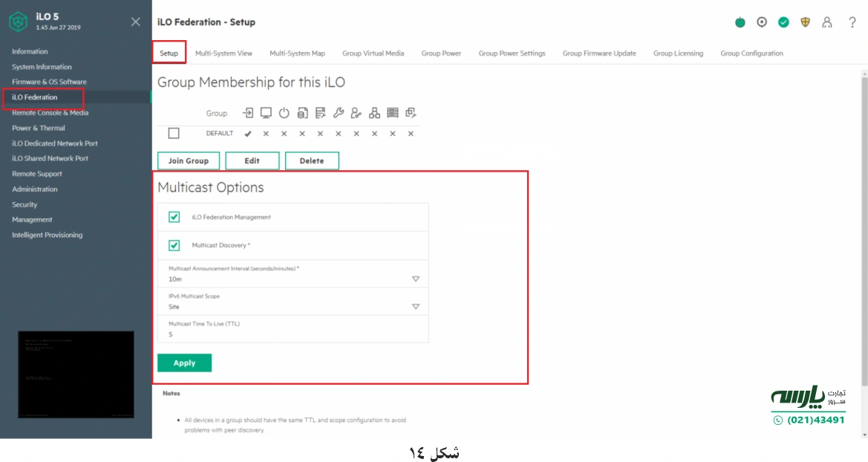Click the Apply button
868x462 pixels.
tap(184, 362)
